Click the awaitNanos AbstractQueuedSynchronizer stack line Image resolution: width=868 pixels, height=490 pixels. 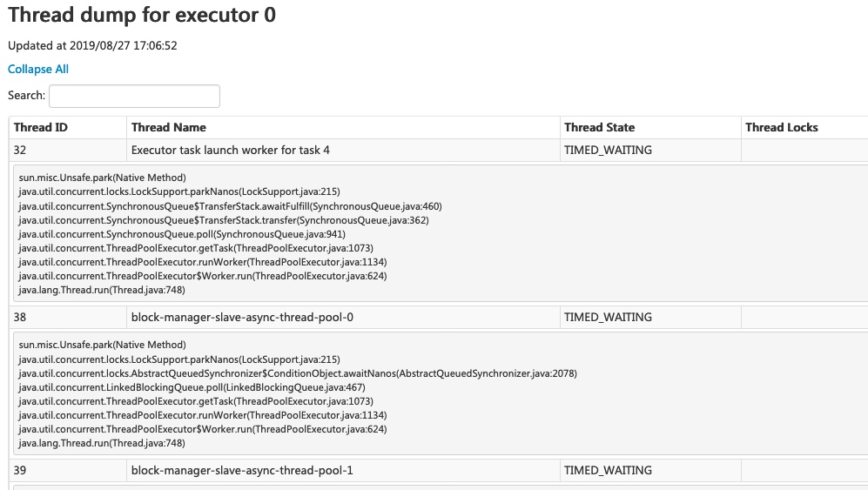point(298,373)
